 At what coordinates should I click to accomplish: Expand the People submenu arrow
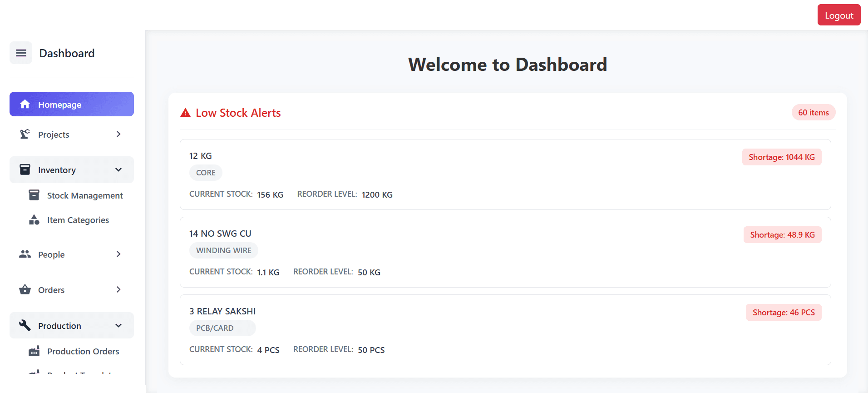(x=118, y=254)
